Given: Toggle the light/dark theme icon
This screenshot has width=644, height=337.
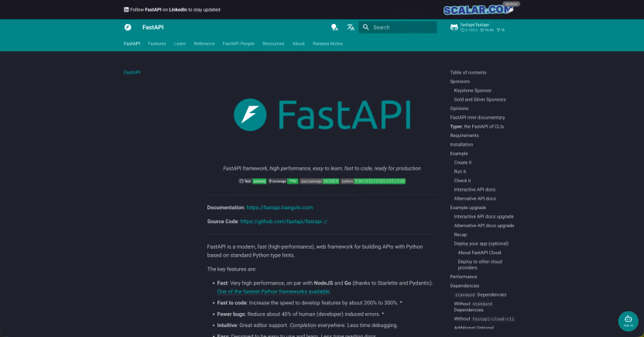Looking at the screenshot, I should pos(334,27).
